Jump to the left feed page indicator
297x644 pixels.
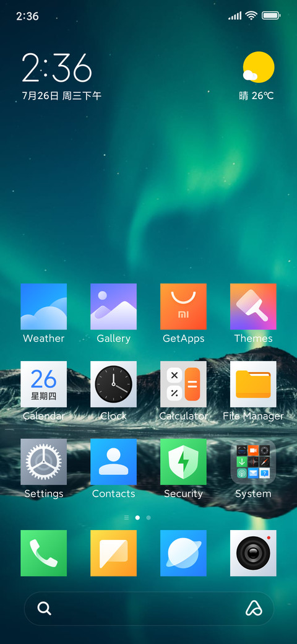tap(126, 518)
